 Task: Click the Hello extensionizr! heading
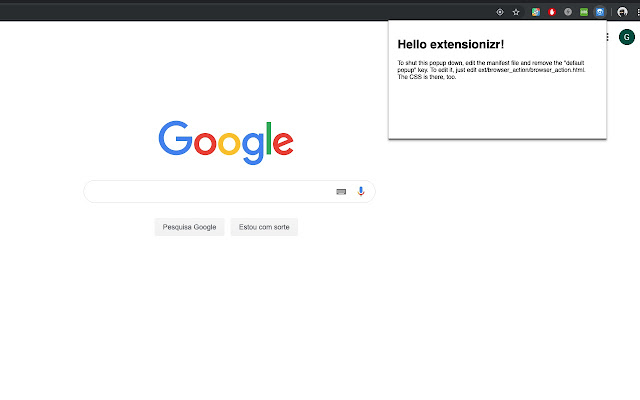pyautogui.click(x=451, y=44)
